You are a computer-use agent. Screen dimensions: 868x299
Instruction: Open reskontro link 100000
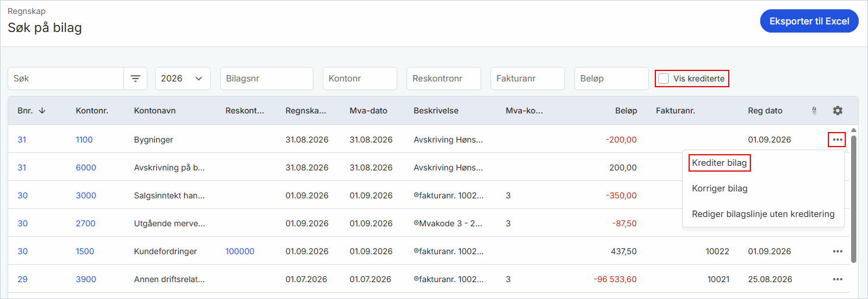(x=240, y=251)
